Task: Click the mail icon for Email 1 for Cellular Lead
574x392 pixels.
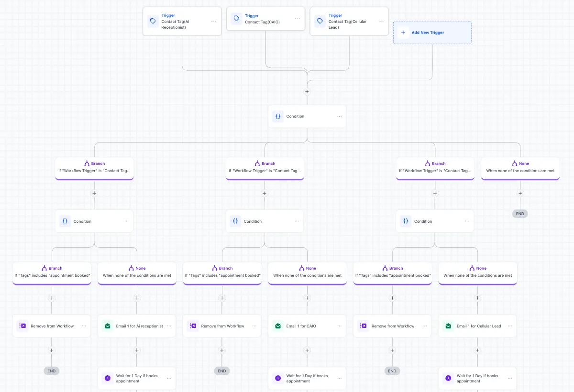Action: pyautogui.click(x=448, y=326)
